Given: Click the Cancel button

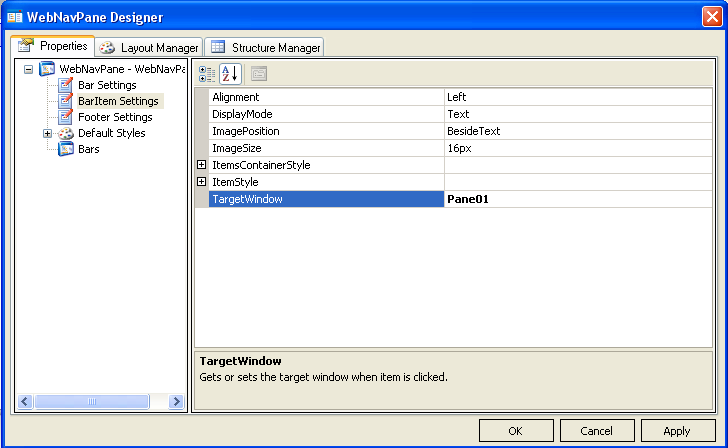Looking at the screenshot, I should coord(597,431).
